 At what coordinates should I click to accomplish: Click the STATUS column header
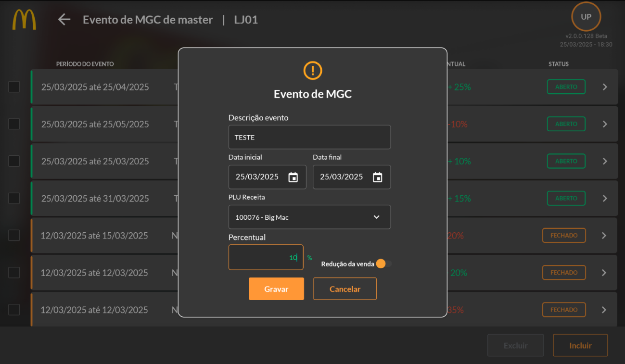coord(559,64)
